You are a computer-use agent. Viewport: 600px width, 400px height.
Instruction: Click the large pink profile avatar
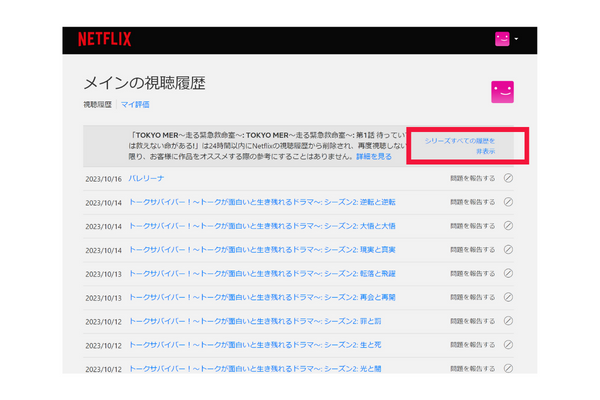502,92
